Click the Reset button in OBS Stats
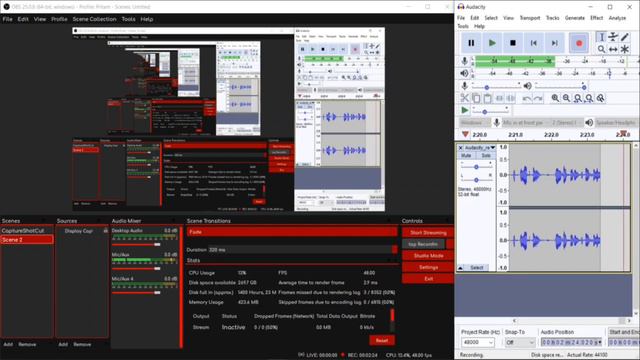The width and height of the screenshot is (640, 360). point(382,340)
